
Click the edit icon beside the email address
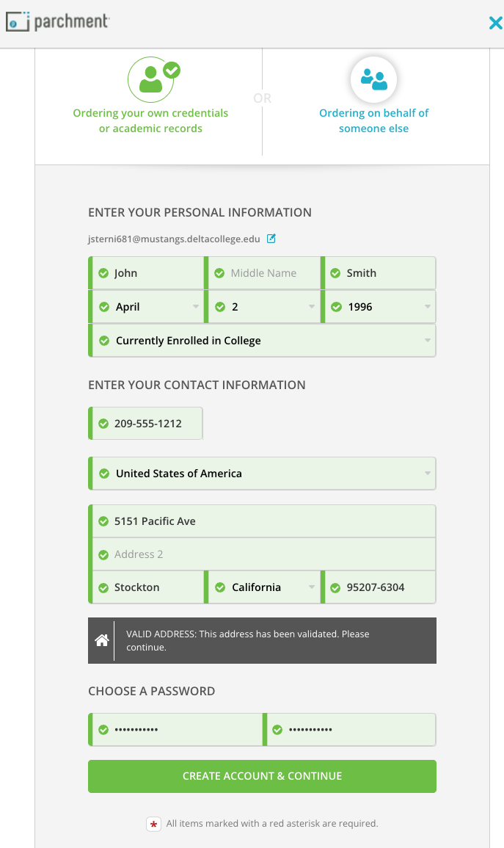point(271,238)
